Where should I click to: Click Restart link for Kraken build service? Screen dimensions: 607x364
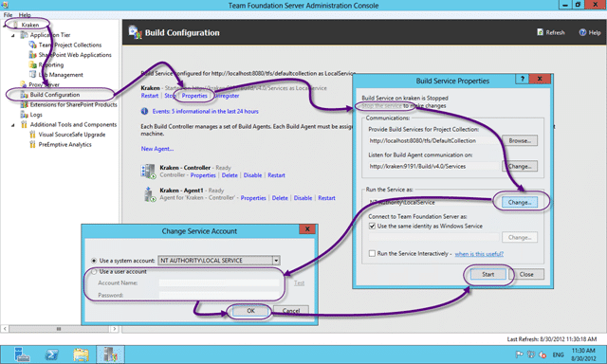point(150,96)
